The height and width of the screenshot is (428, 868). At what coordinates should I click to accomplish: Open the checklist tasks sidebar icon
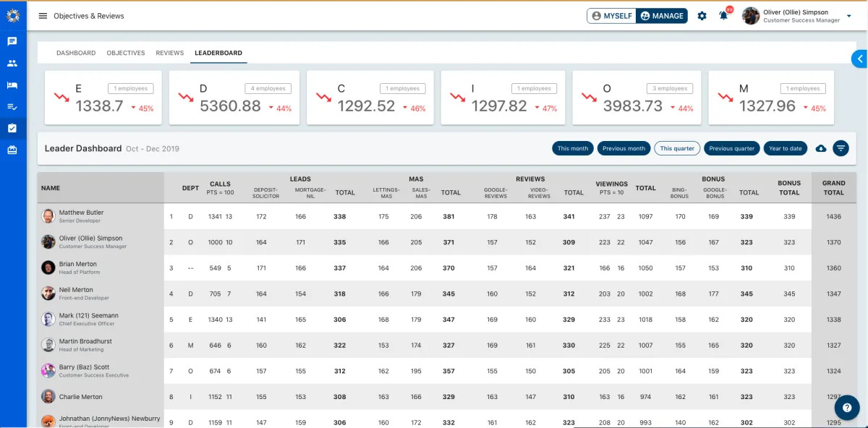pyautogui.click(x=12, y=106)
